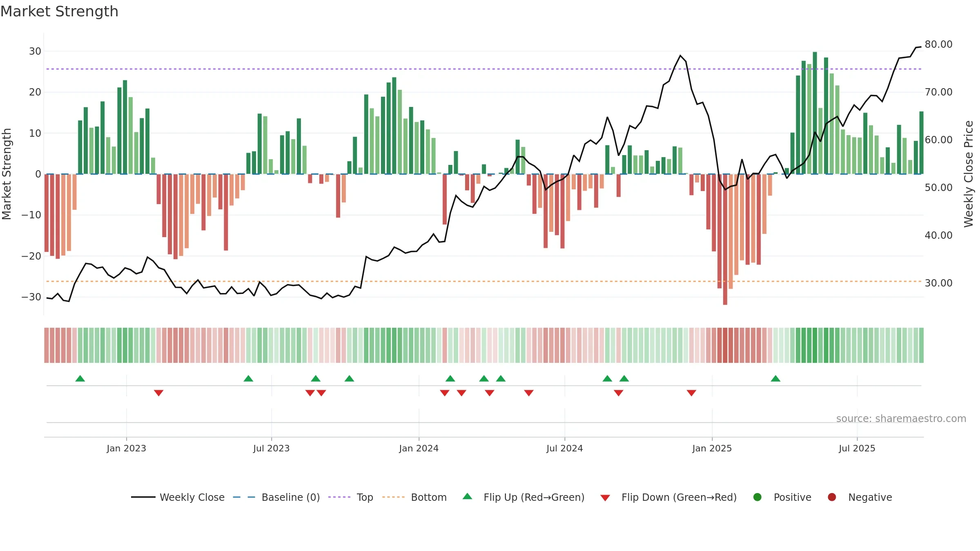Select the Jul 2023 axis label
Viewport: 980px width, 551px height.
(x=271, y=449)
